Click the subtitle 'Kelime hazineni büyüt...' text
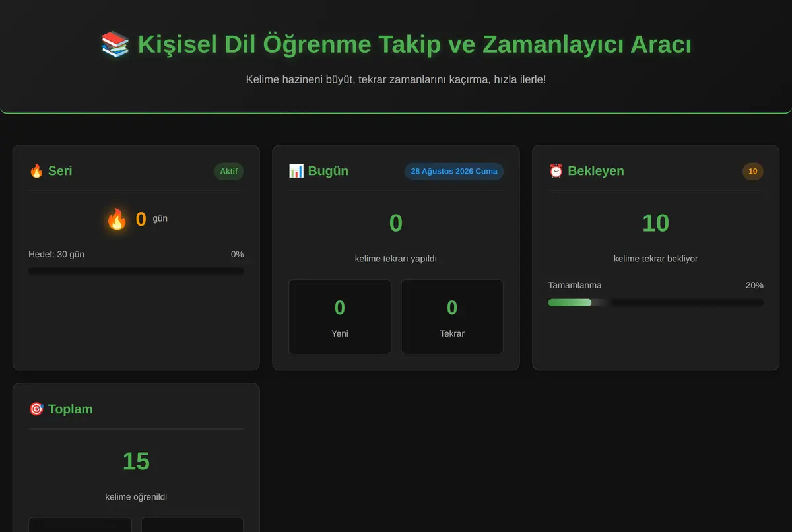Viewport: 792px width, 532px height. [396, 79]
